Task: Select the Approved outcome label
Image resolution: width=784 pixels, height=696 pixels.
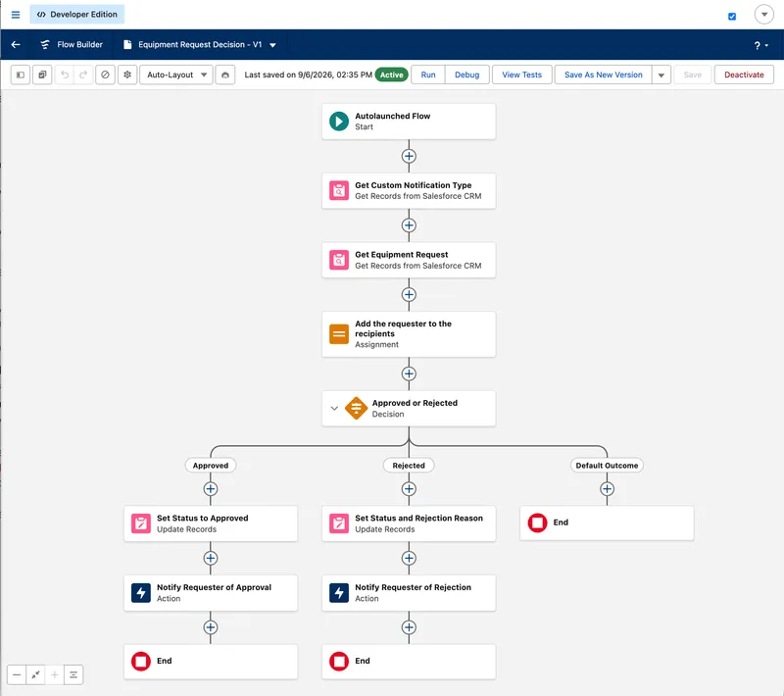Action: (x=211, y=465)
